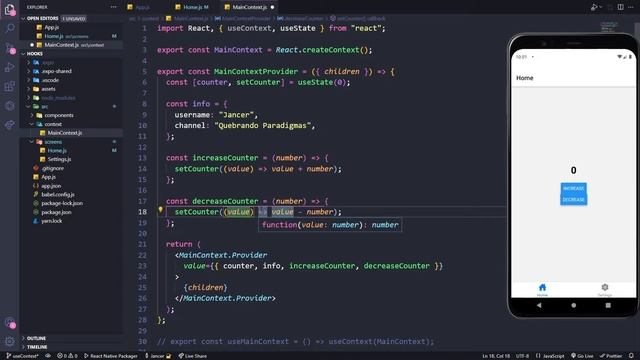Collapse the HOOKS project folder section
This screenshot has height=360, width=640.
(x=34, y=53)
